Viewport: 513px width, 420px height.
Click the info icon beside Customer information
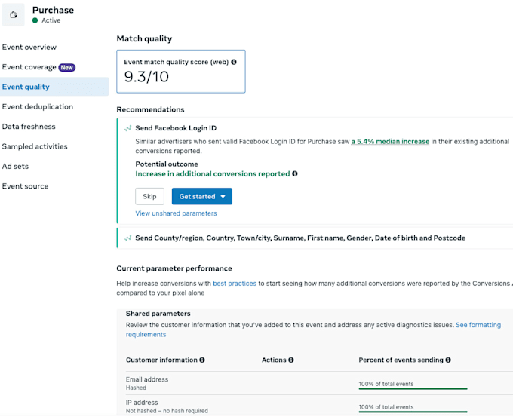pyautogui.click(x=202, y=360)
